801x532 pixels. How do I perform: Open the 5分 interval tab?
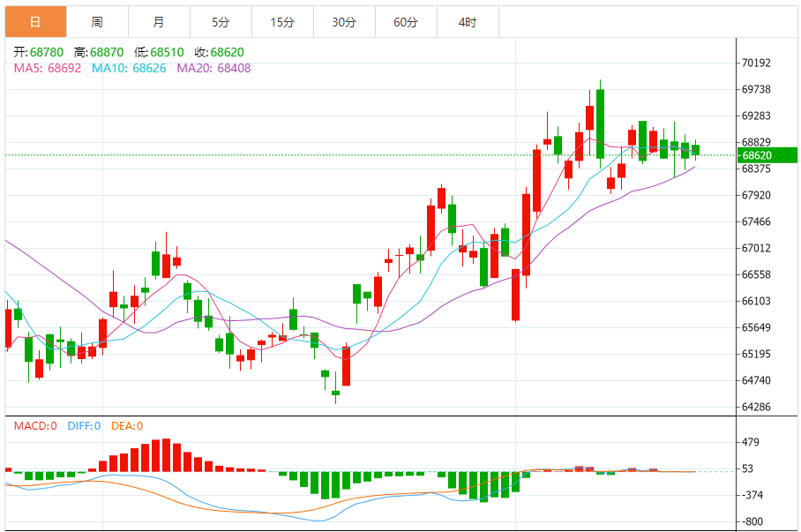[221, 22]
